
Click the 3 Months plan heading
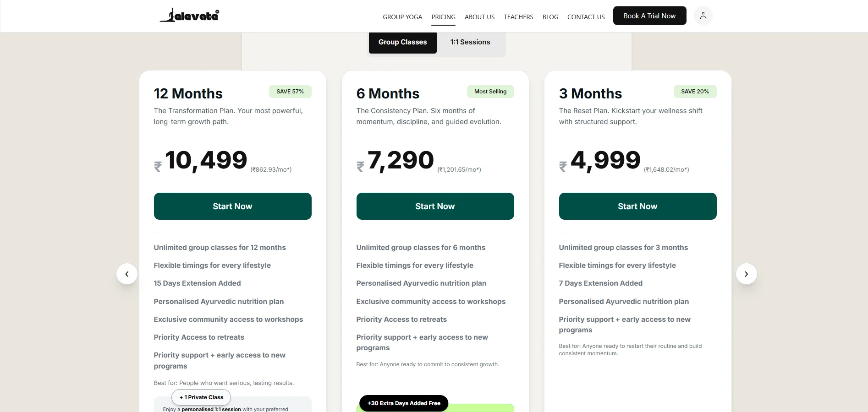pyautogui.click(x=590, y=94)
